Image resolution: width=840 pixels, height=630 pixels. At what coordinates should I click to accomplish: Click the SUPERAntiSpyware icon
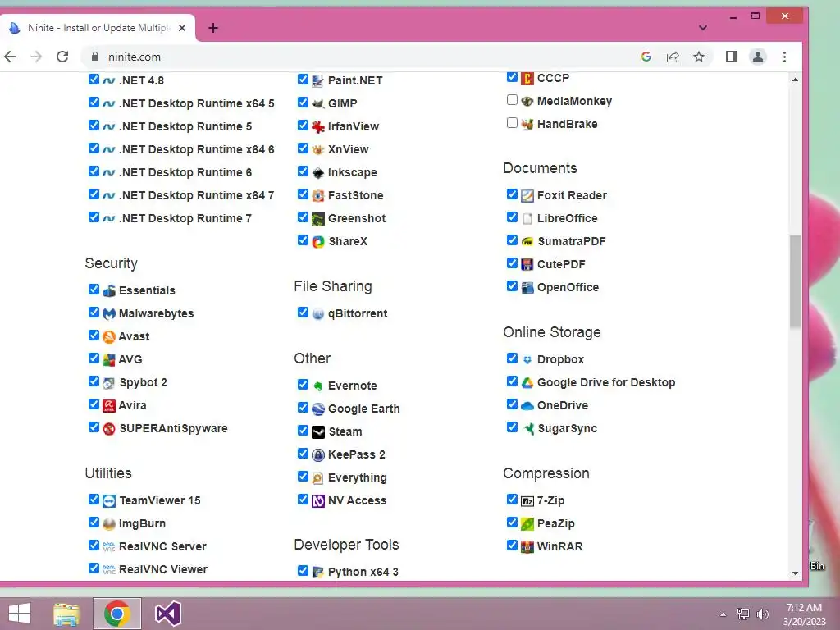(109, 429)
